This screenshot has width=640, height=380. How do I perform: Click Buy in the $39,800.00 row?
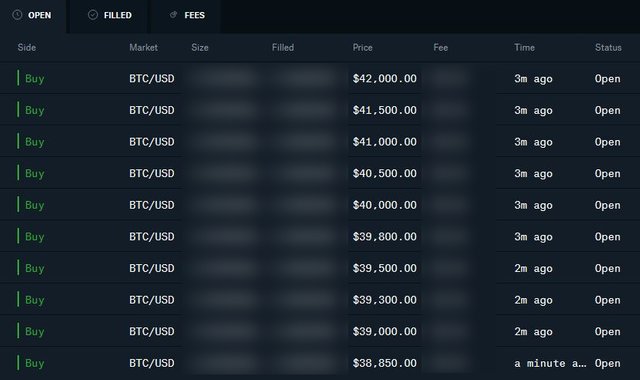coord(34,237)
